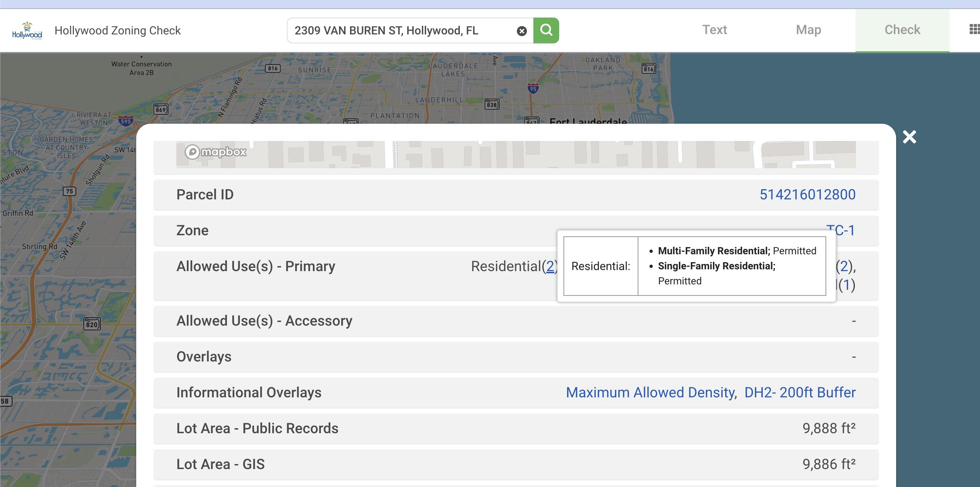Click into the address search box

click(399, 30)
